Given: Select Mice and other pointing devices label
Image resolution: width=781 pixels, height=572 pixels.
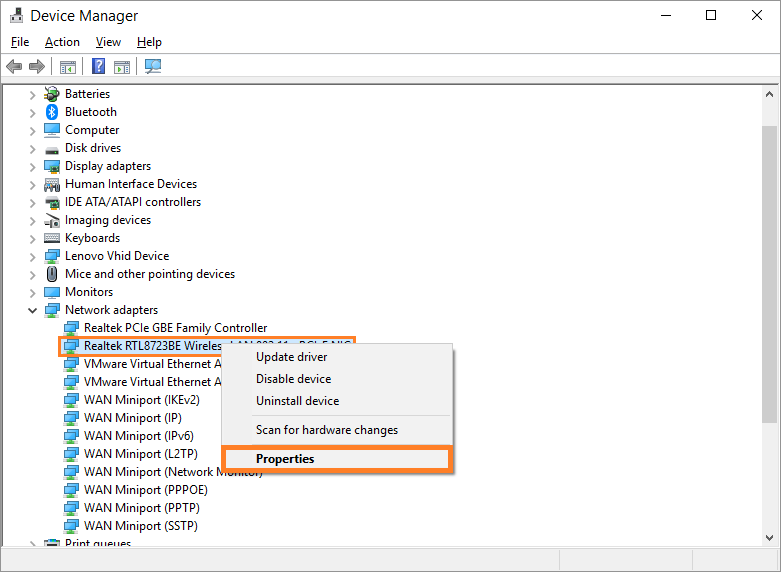Looking at the screenshot, I should pyautogui.click(x=150, y=274).
